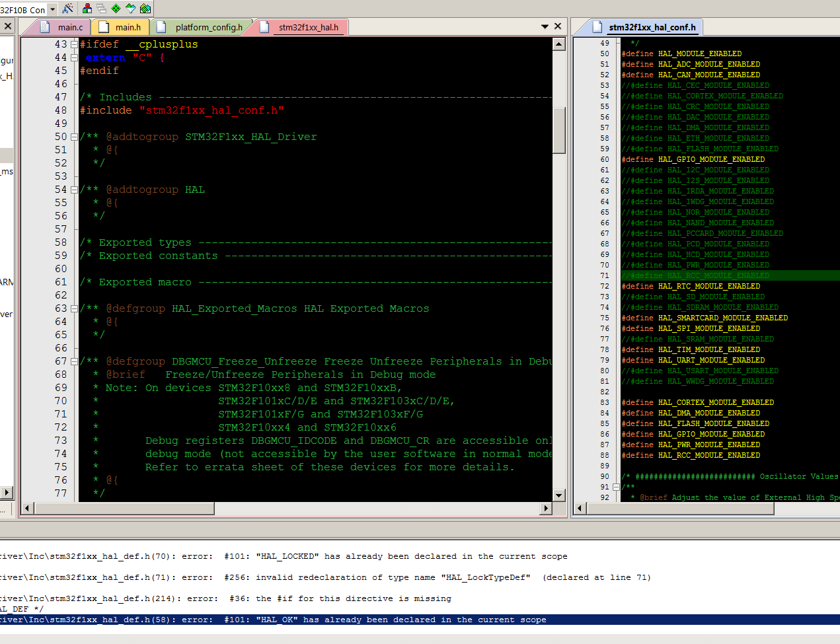840x644 pixels.
Task: Click line number 48 in left editor
Action: click(61, 110)
